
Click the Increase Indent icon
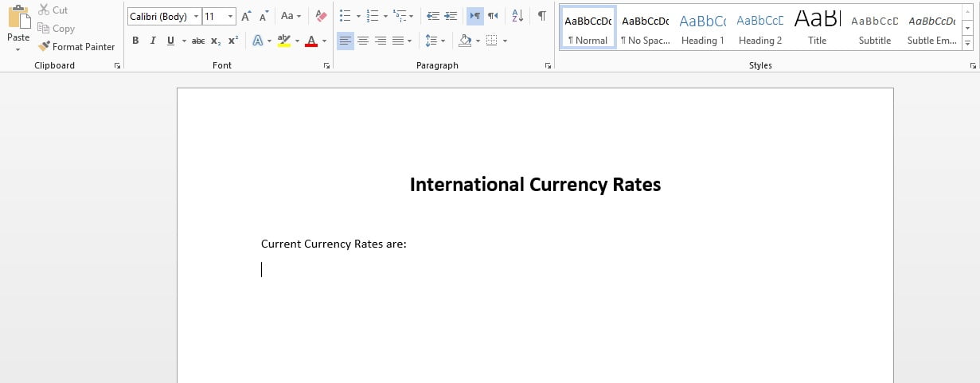[x=451, y=16]
